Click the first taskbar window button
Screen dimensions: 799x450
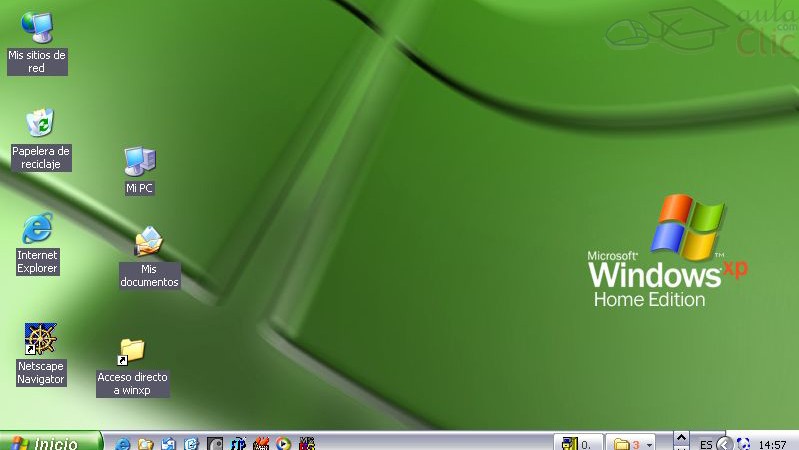tap(580, 443)
